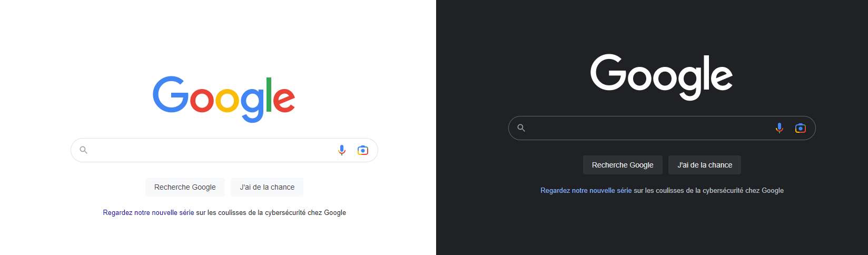Screen dimensions: 868x255
Task: Click the microphone voice search icon in dark theme
Action: [x=780, y=128]
